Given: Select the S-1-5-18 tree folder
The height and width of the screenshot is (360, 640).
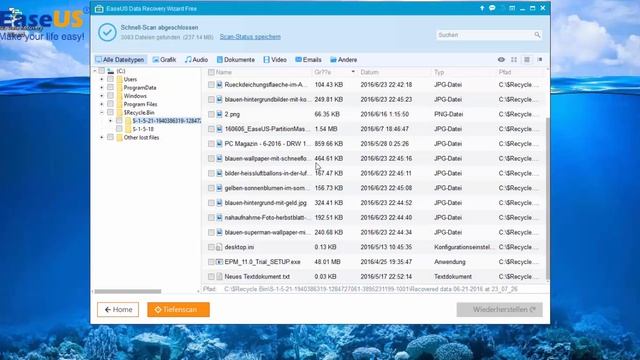Looking at the screenshot, I should (143, 129).
